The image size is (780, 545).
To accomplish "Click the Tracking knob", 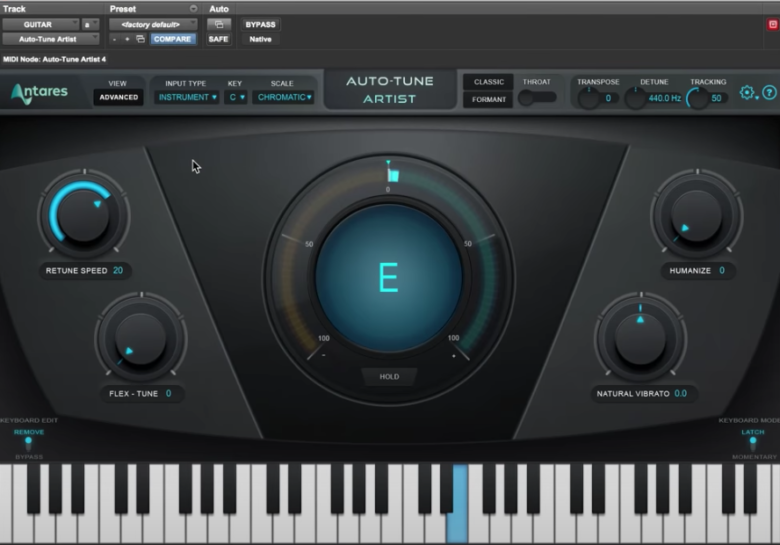I will (x=697, y=98).
